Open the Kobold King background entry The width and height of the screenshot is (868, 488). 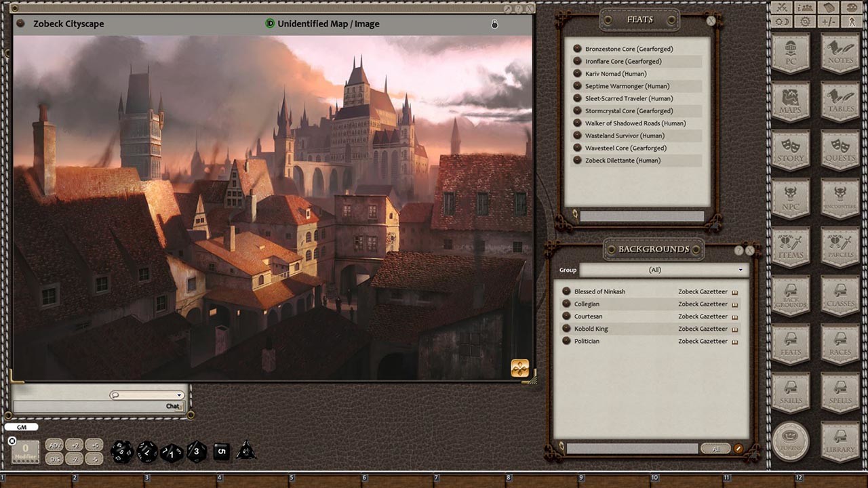click(x=591, y=329)
